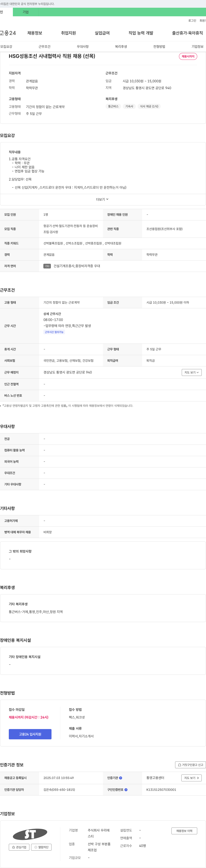Open the help icon beside 구인인증번호
The width and height of the screenshot is (206, 868).
tap(126, 790)
